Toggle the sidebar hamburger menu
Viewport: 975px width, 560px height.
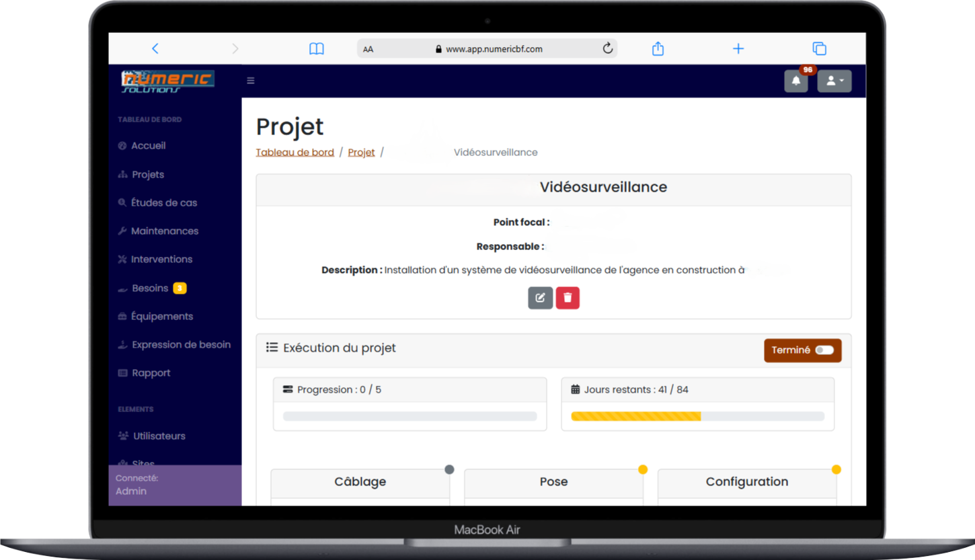pos(251,81)
